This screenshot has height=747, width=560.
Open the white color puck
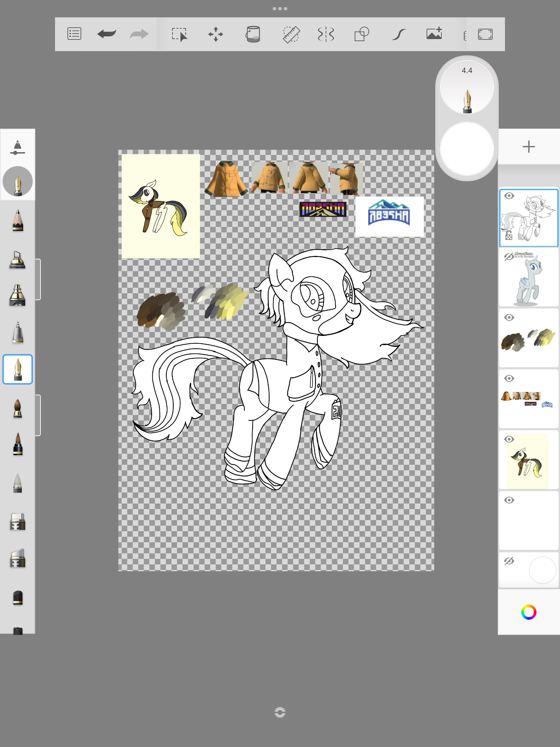(x=467, y=149)
